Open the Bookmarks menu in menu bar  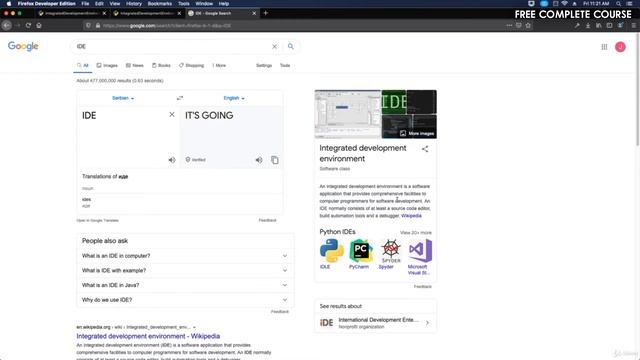tap(160, 4)
